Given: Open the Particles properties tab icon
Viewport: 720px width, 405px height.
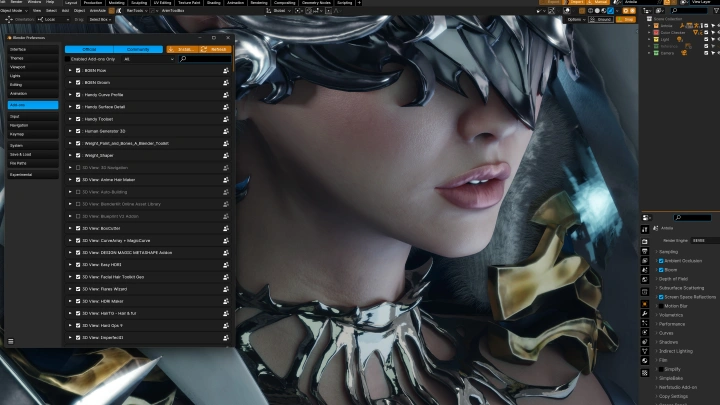Looking at the screenshot, I should point(645,323).
